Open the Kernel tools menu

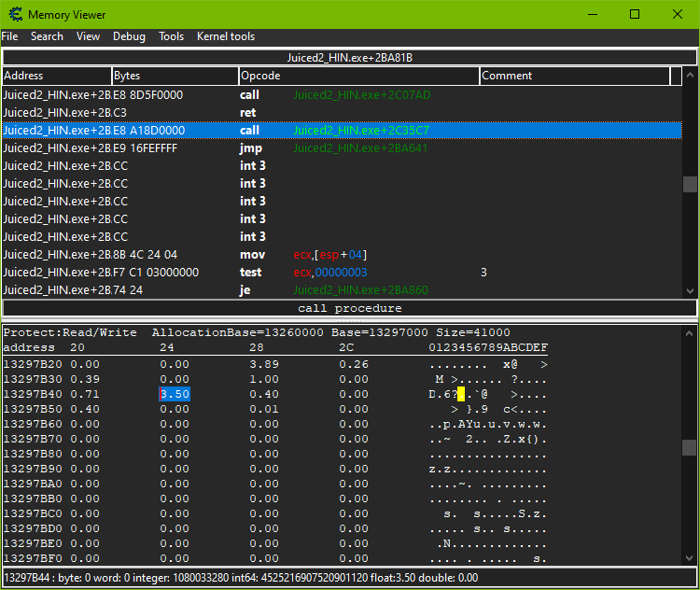coord(225,36)
